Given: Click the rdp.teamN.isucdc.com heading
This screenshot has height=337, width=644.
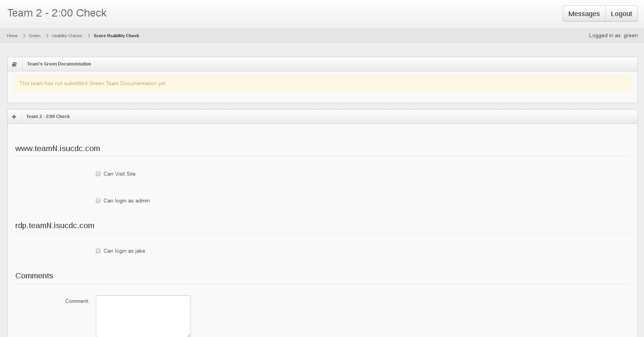Looking at the screenshot, I should point(55,225).
